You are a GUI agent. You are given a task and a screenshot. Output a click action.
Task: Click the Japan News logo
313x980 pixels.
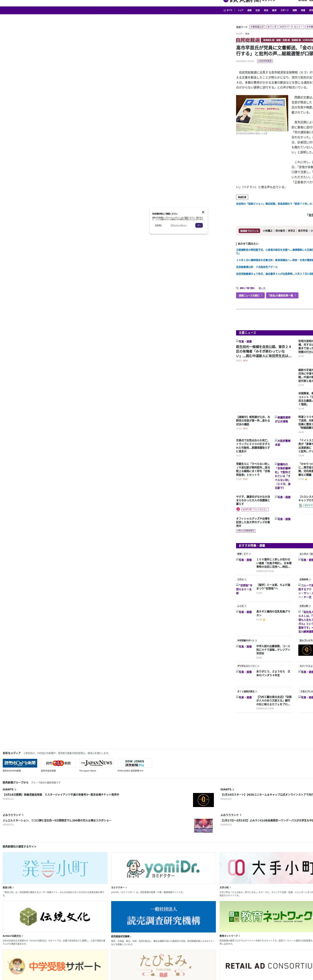(97, 763)
